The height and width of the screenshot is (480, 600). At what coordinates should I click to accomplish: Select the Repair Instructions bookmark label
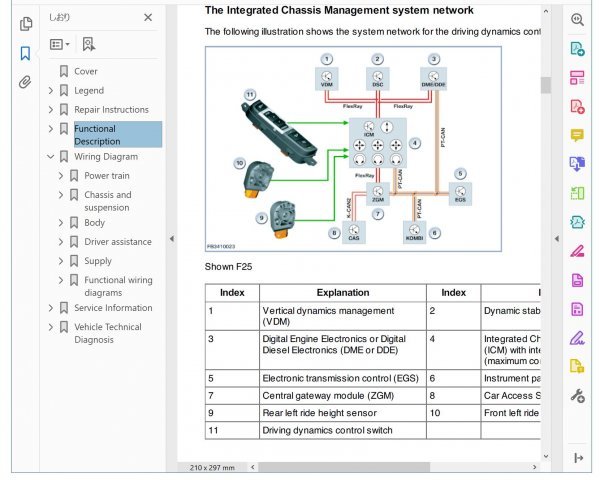point(111,109)
